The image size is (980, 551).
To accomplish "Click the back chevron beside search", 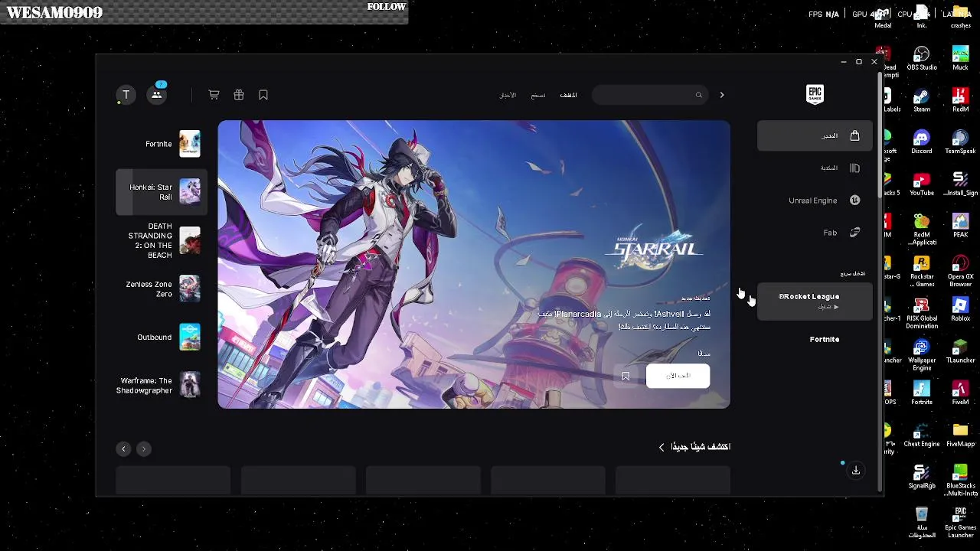I will [x=721, y=95].
